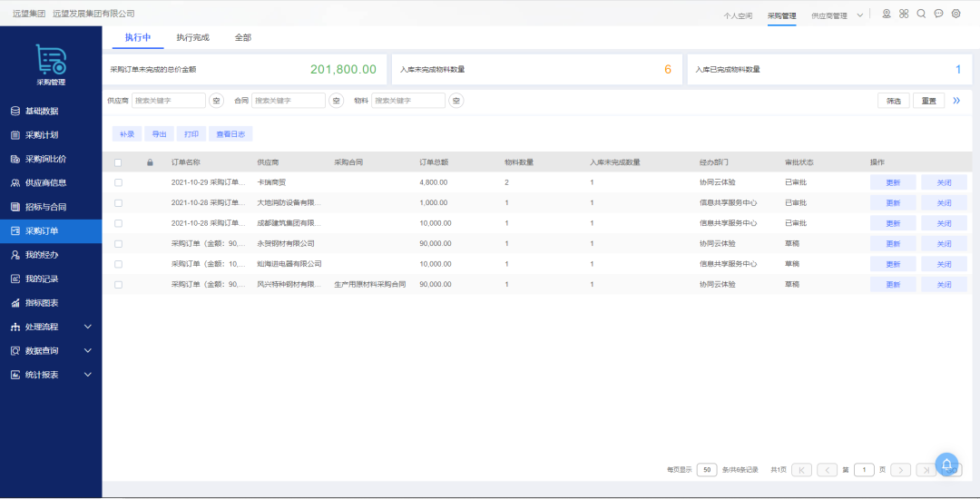Check the row for 永贺钢材有限公司 order
Viewport: 980px width, 499px height.
(x=118, y=243)
